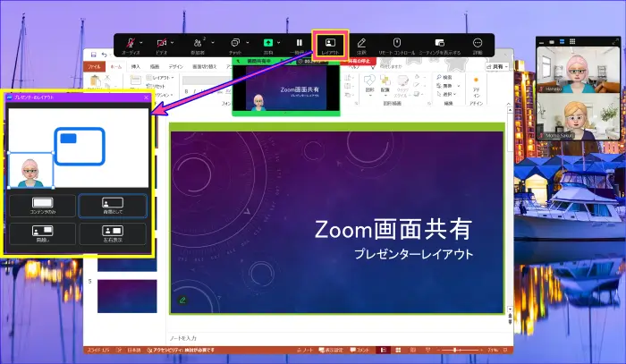Switch to reading view icon in status bar

(413, 350)
